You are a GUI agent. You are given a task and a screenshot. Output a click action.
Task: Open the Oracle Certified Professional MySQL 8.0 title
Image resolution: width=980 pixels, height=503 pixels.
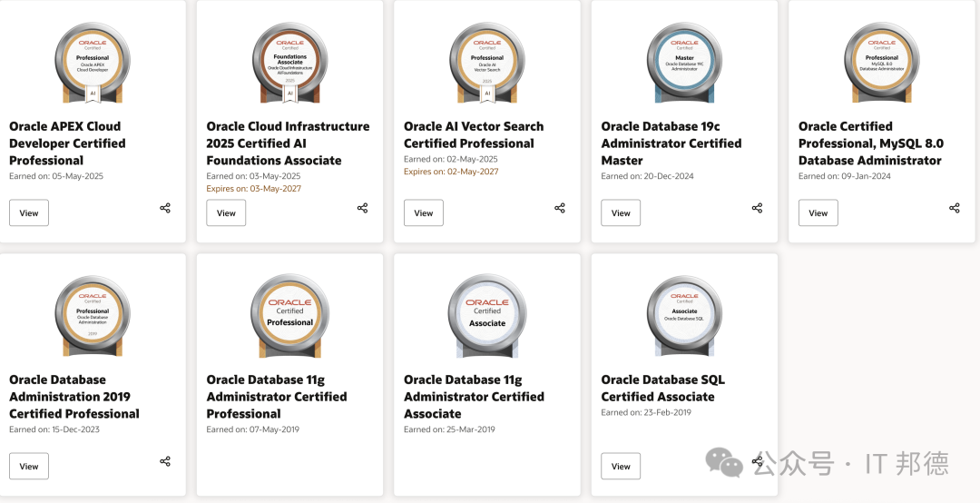[871, 143]
